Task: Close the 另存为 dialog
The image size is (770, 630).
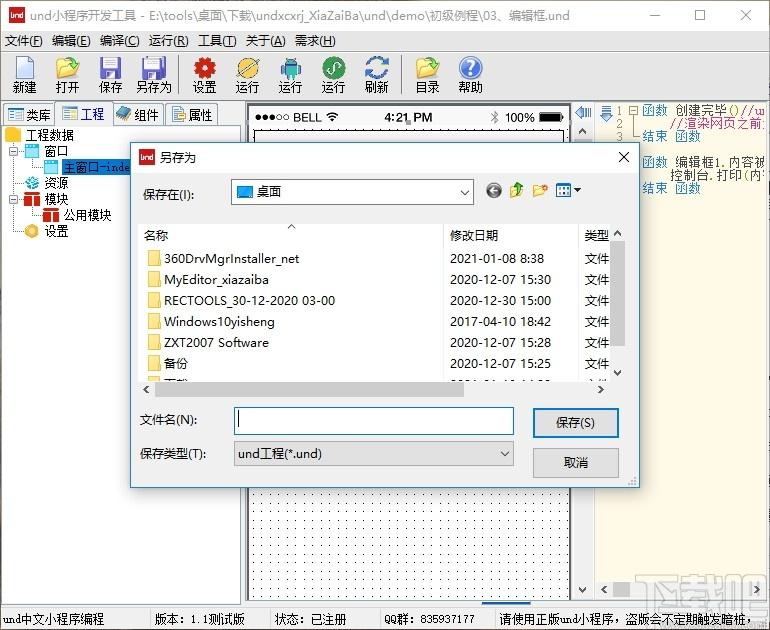Action: click(624, 157)
